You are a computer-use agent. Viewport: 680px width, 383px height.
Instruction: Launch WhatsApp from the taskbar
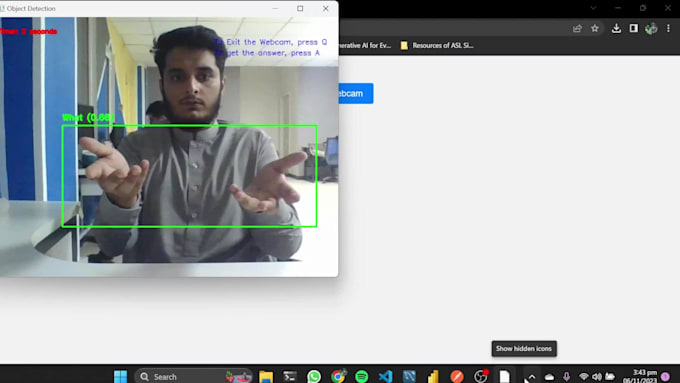click(314, 376)
